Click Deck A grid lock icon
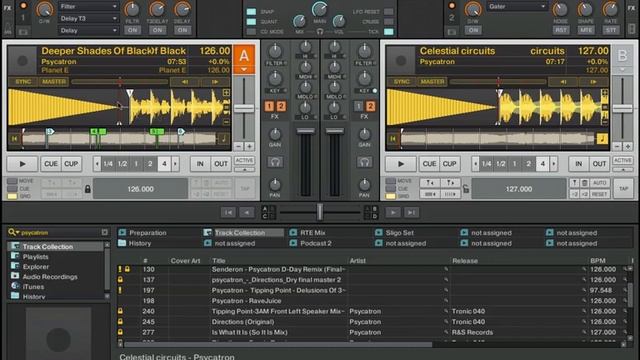The height and width of the screenshot is (360, 640). coord(87,189)
